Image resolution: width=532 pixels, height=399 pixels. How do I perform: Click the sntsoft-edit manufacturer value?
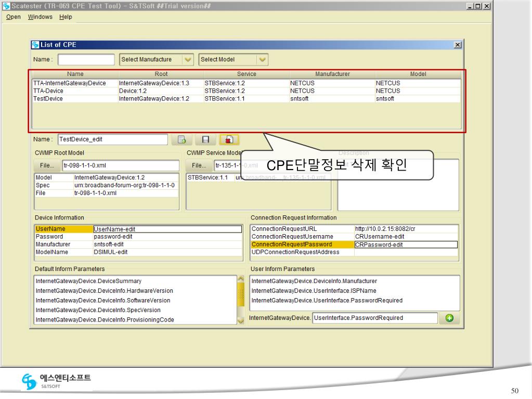(x=167, y=244)
